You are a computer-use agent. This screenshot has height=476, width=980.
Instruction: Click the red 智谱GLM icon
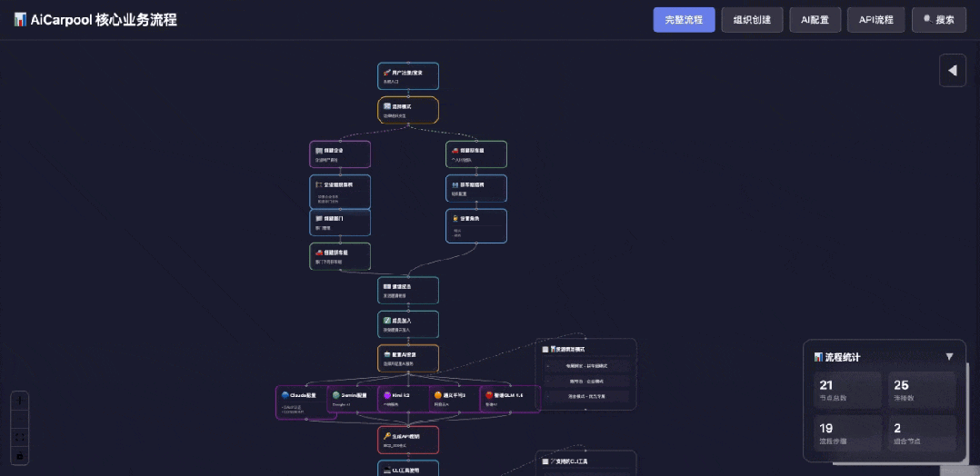point(489,395)
